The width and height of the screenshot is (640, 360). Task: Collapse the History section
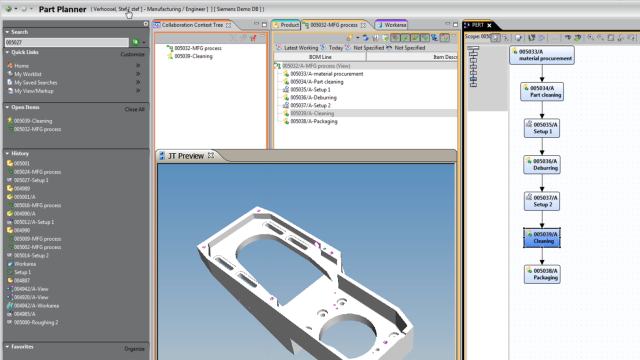coord(7,153)
